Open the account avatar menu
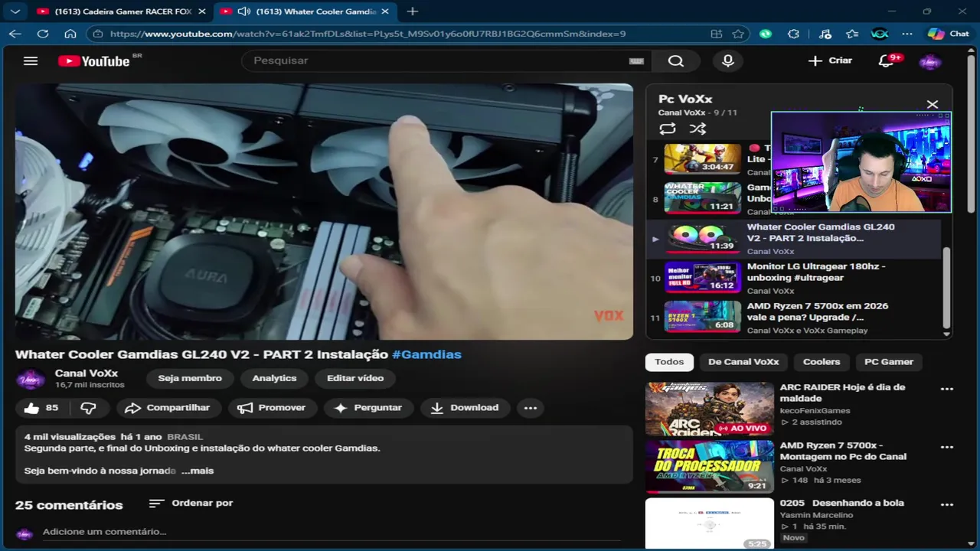This screenshot has width=980, height=551. (x=929, y=61)
